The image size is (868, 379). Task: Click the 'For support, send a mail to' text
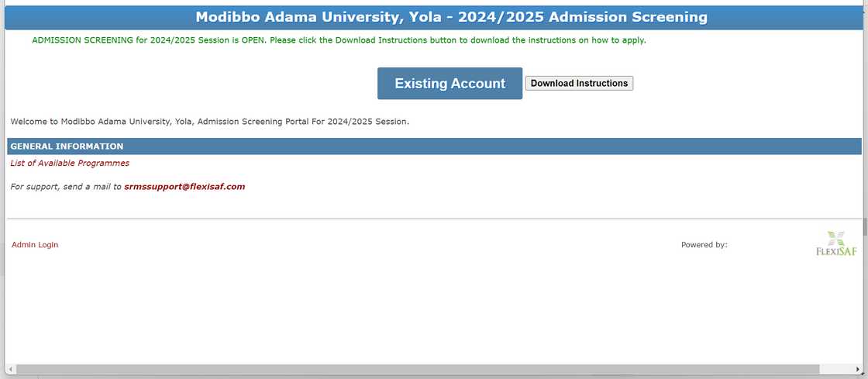click(x=66, y=187)
